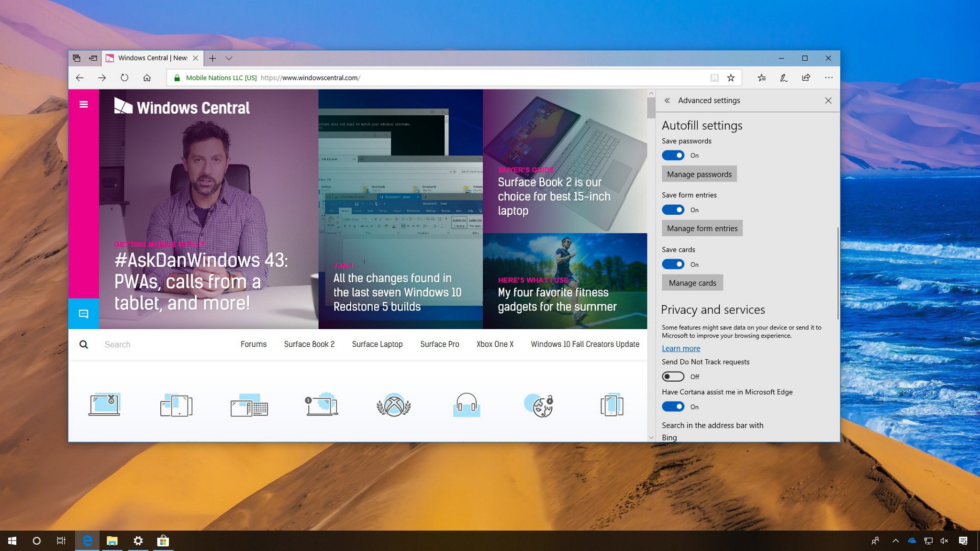Click the Home button icon
The image size is (980, 551).
pos(147,77)
